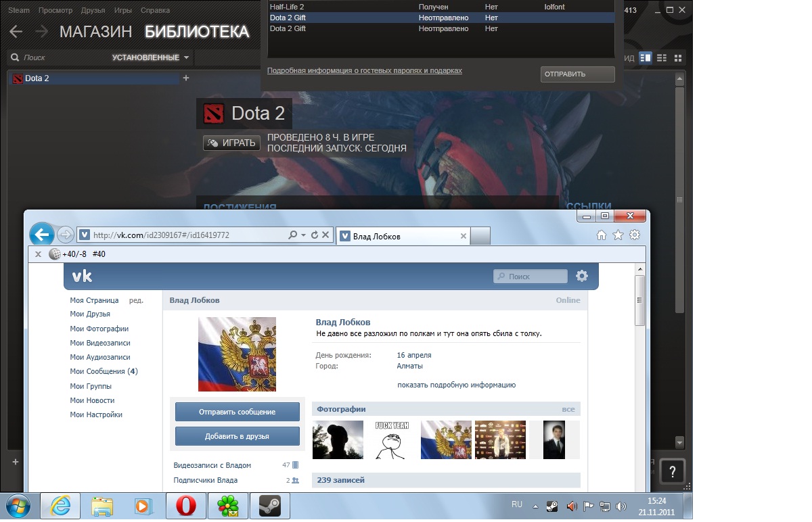This screenshot has height=522, width=812.
Task: Open Internet Explorer from the taskbar
Action: tap(60, 505)
